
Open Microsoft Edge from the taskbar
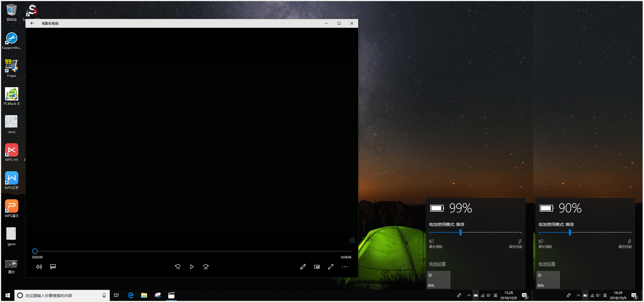[x=131, y=296]
